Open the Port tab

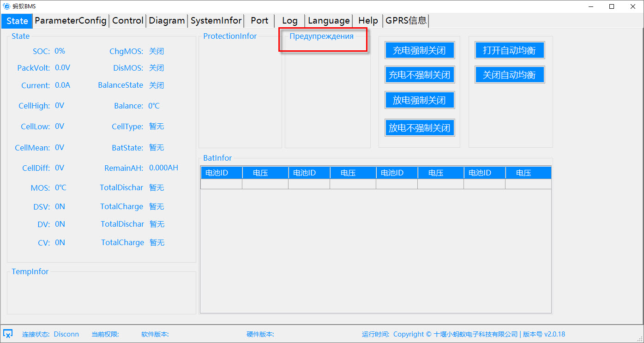coord(259,21)
